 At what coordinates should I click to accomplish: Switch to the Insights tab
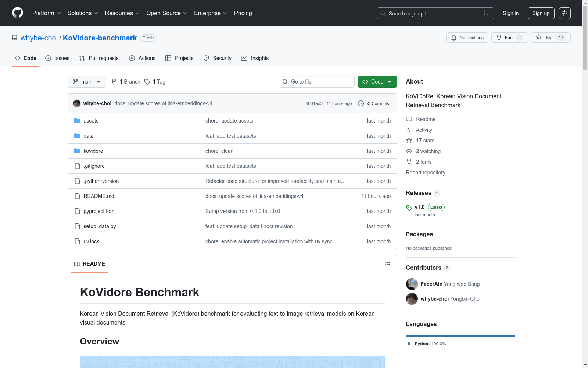255,58
